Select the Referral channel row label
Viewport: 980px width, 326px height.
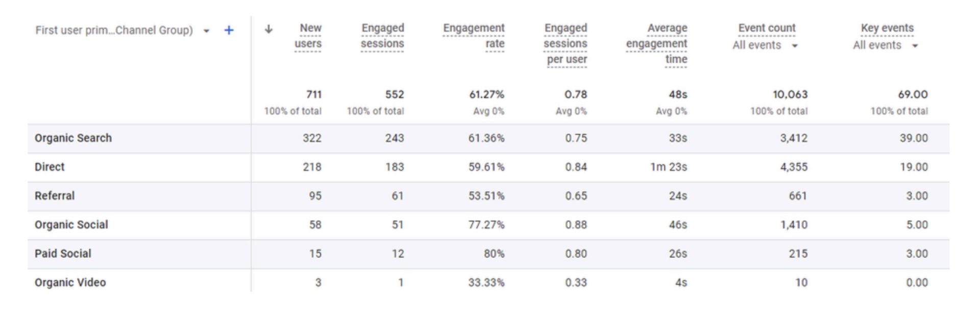(x=55, y=196)
